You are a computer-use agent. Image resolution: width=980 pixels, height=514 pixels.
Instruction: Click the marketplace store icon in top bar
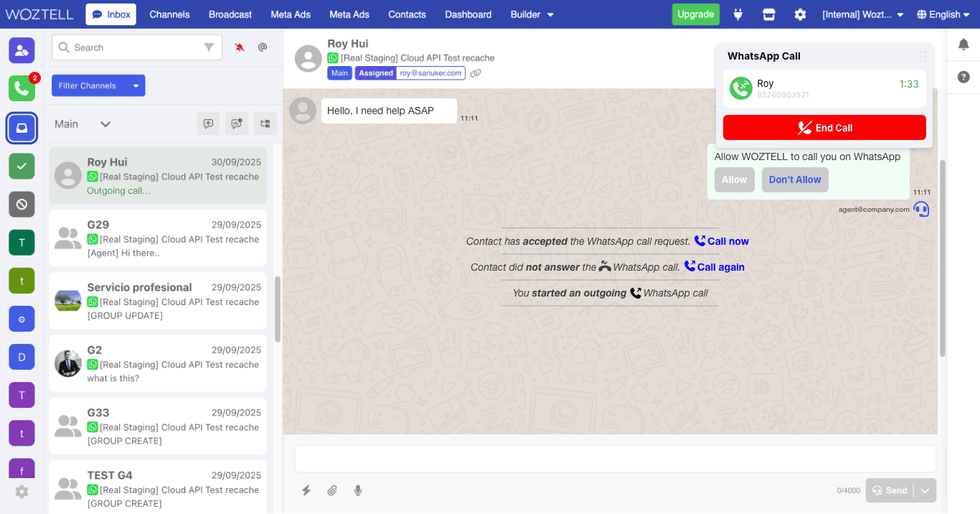769,14
